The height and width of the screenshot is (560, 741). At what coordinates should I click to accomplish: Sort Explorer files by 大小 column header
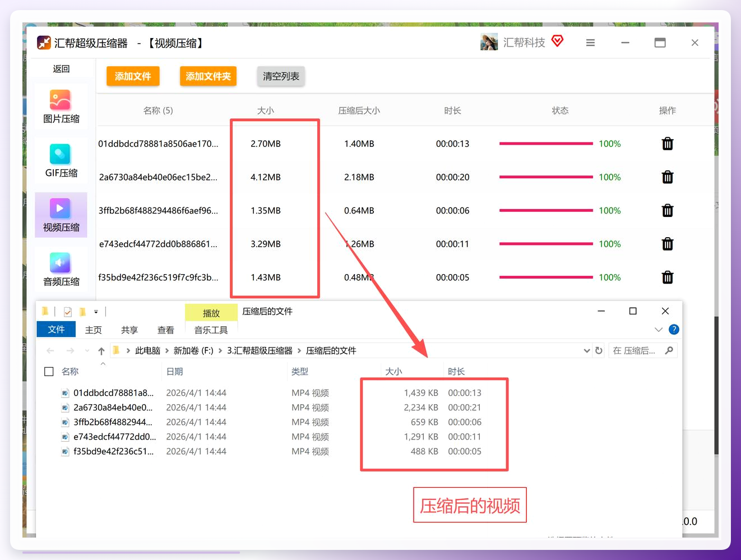pos(393,372)
